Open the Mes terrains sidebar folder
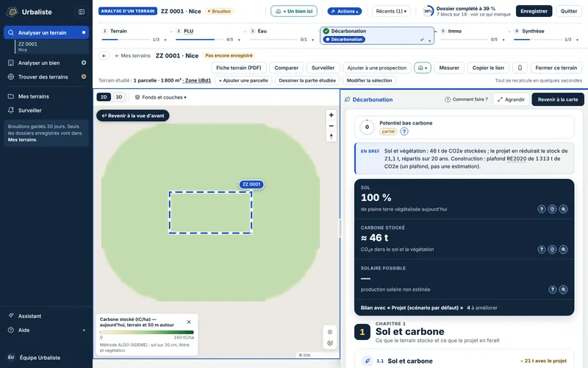 click(46, 96)
